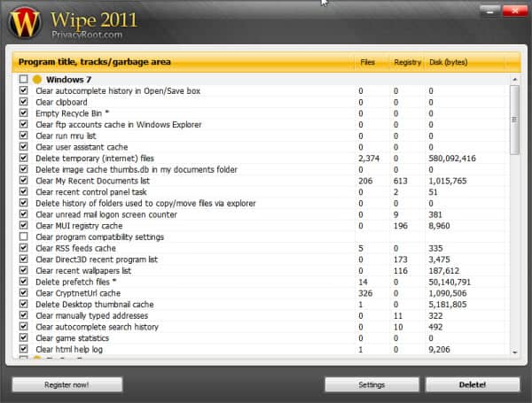Select the 5,181,805 bytes value
The height and width of the screenshot is (403, 532).
point(448,305)
